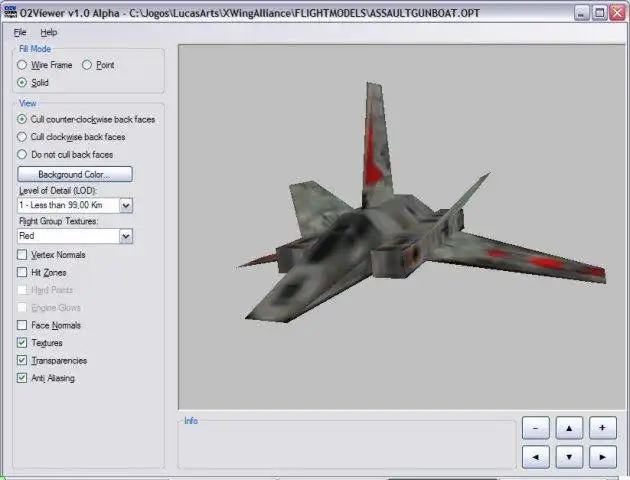The height and width of the screenshot is (480, 630).
Task: Click the down arrow navigation button
Action: click(x=569, y=457)
